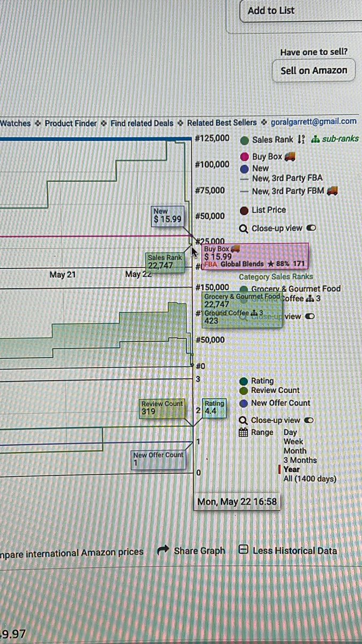Screen dimensions: 362x644
Task: Toggle the List Price legend dot
Action: point(245,210)
